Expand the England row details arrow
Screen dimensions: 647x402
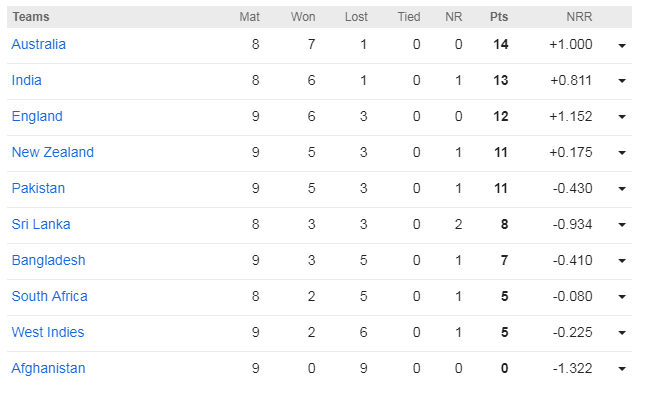point(622,118)
